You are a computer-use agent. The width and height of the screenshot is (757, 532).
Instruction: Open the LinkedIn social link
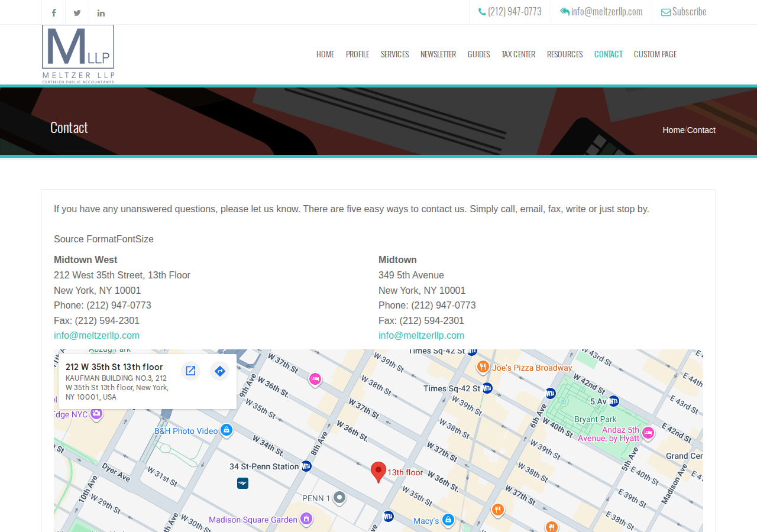(x=101, y=12)
